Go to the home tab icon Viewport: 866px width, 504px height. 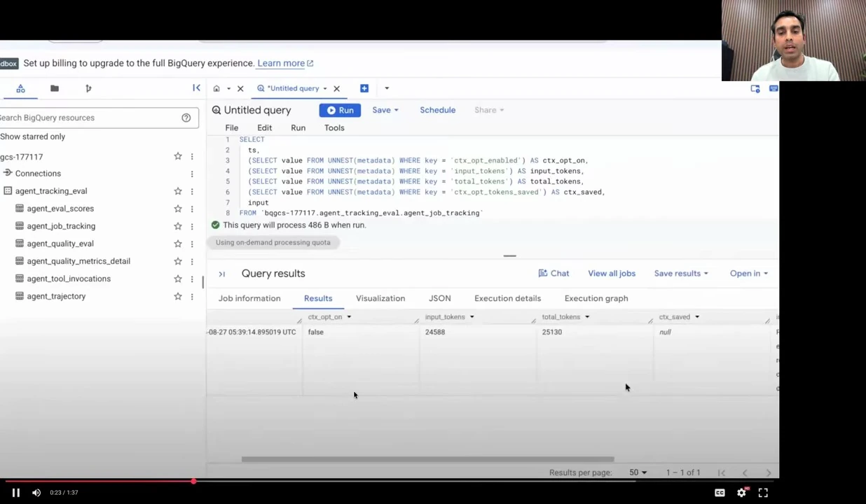(x=216, y=88)
